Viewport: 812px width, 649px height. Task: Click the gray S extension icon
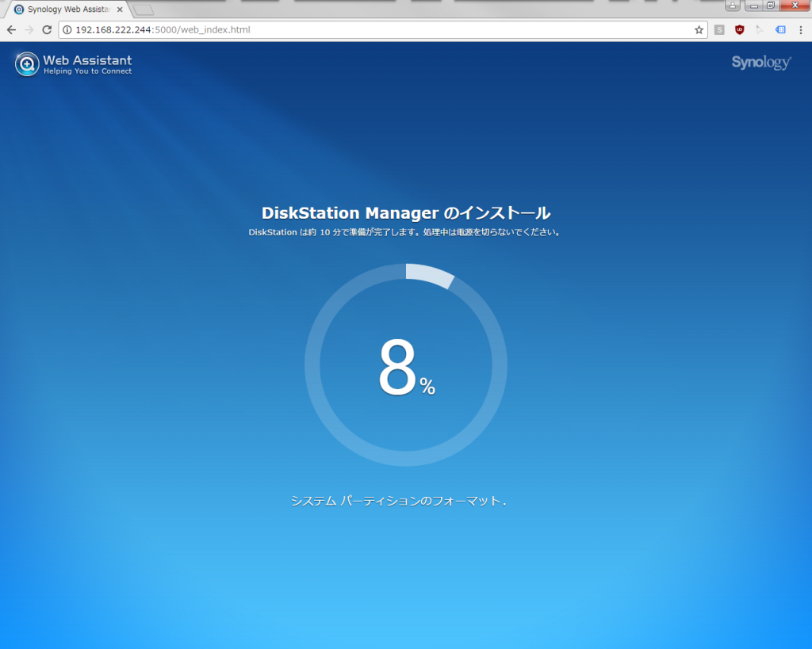(x=719, y=30)
